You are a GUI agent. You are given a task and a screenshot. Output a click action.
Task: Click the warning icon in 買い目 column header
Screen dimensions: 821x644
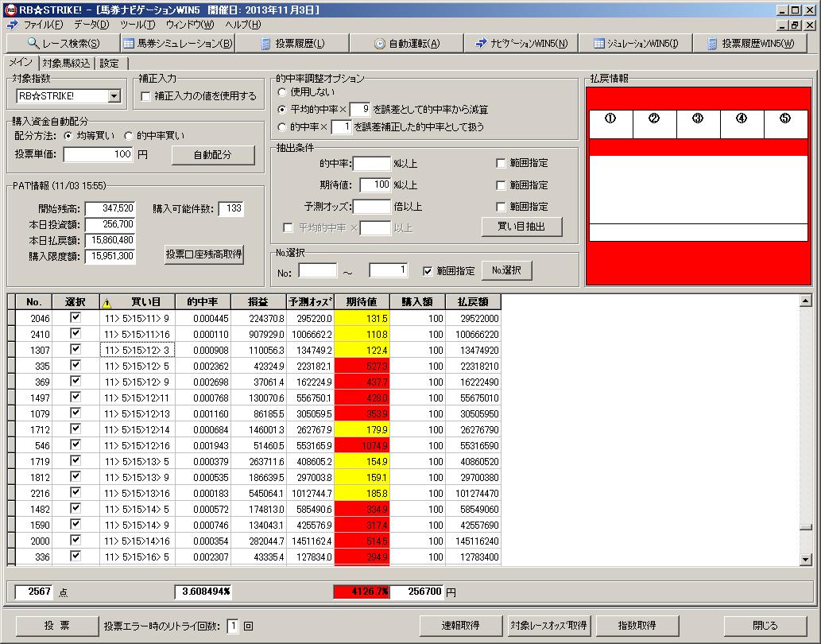106,303
